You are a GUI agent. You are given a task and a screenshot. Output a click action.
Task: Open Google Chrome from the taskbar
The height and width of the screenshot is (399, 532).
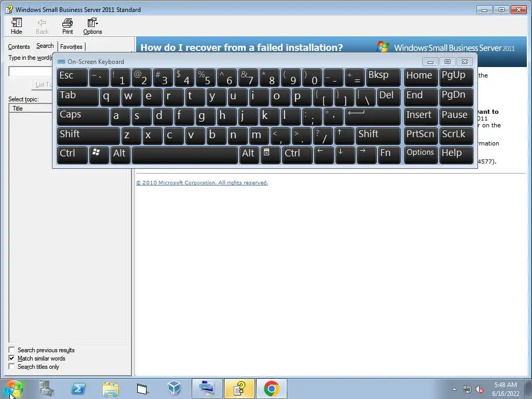(x=271, y=389)
